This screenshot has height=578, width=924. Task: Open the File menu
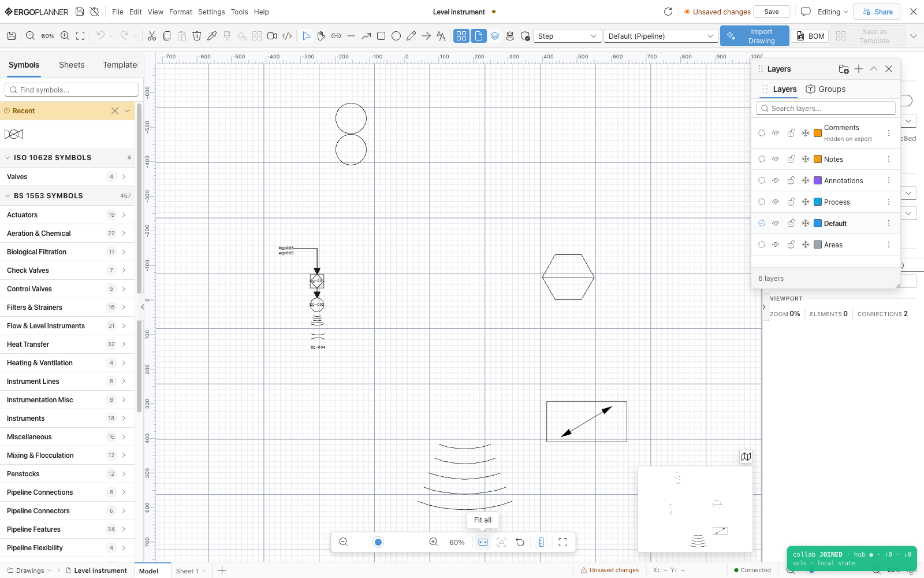click(118, 12)
